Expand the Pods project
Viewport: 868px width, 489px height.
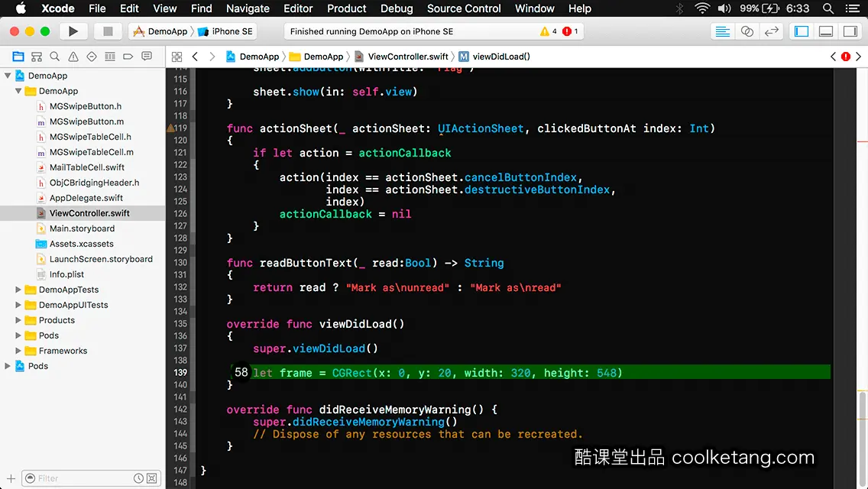point(8,366)
